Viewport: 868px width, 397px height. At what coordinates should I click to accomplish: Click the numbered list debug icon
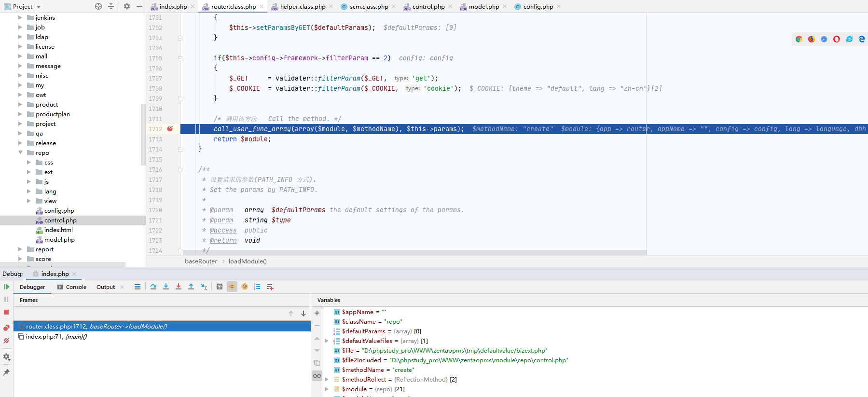tap(257, 287)
